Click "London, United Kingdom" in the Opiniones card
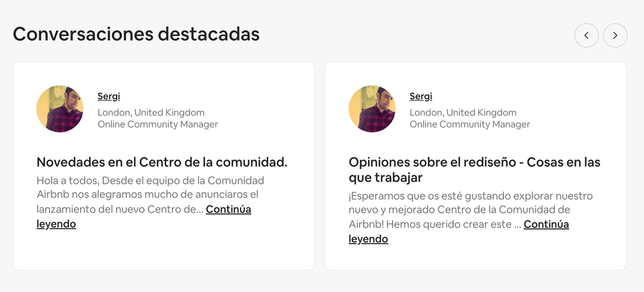 click(x=463, y=113)
